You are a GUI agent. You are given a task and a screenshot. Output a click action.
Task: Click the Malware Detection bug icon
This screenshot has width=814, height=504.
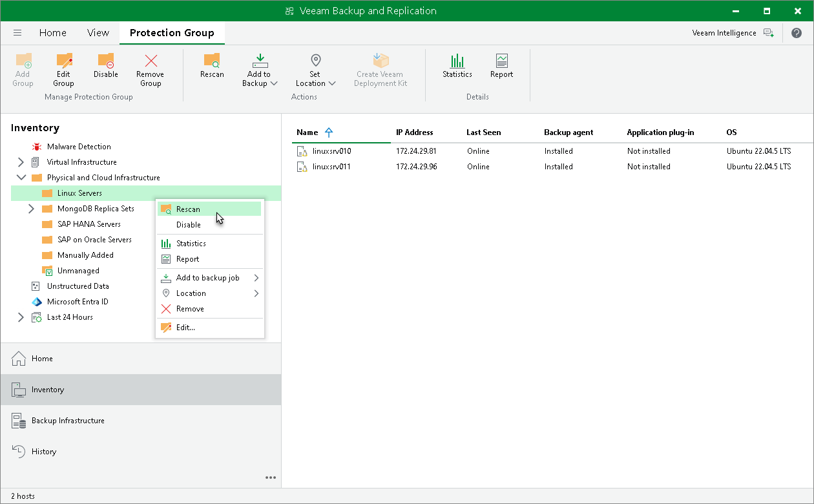pos(36,147)
